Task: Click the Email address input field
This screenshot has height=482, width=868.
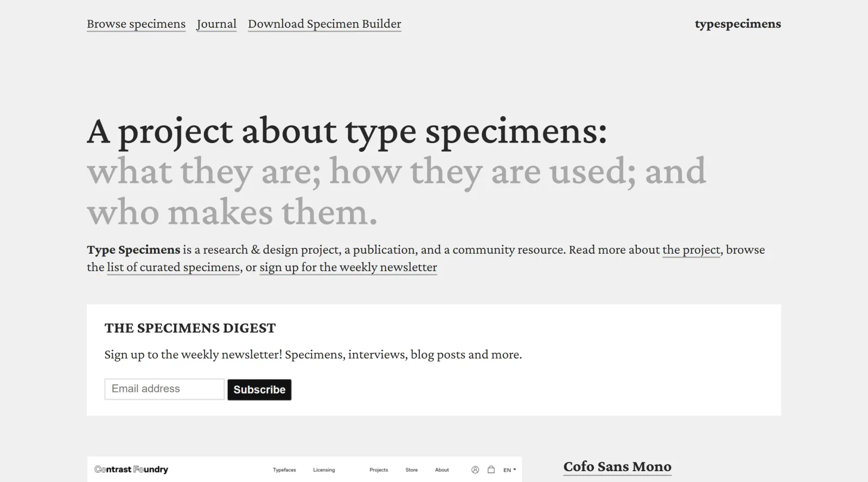Action: pos(164,389)
